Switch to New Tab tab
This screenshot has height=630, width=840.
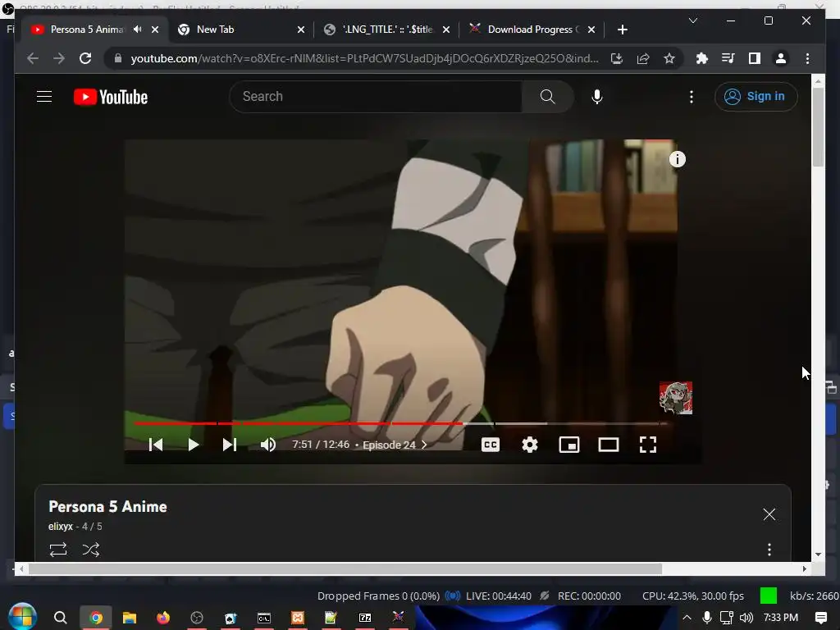click(215, 30)
